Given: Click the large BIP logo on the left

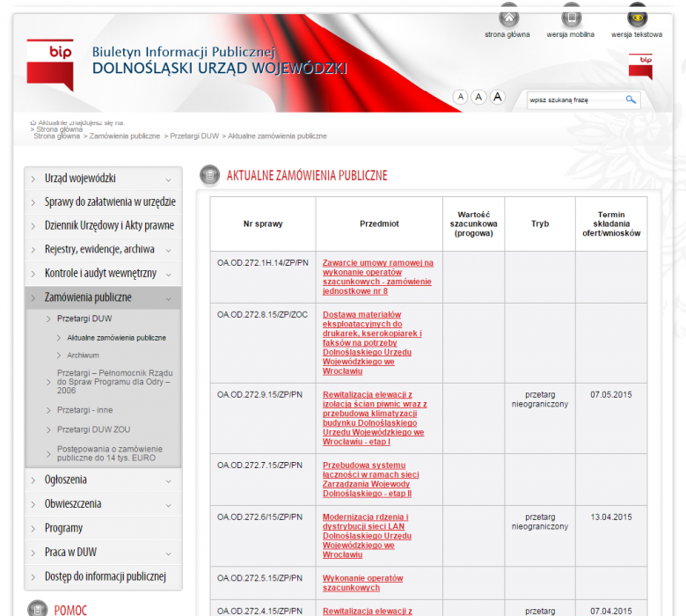Looking at the screenshot, I should pos(49,63).
